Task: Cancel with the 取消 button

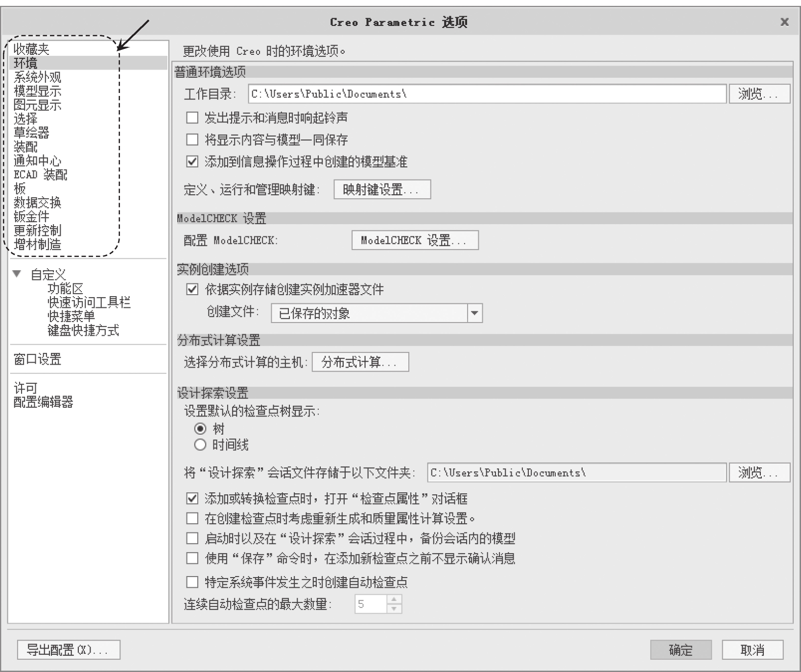Action: [x=753, y=650]
